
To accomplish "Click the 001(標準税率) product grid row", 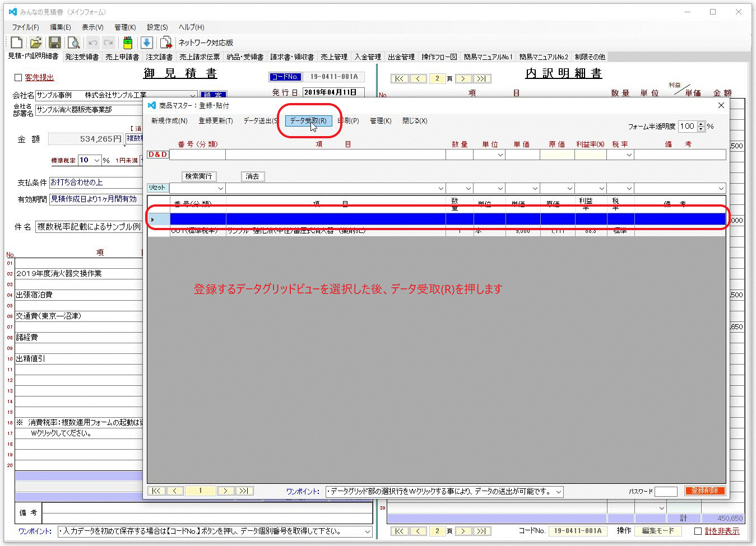I will click(437, 231).
